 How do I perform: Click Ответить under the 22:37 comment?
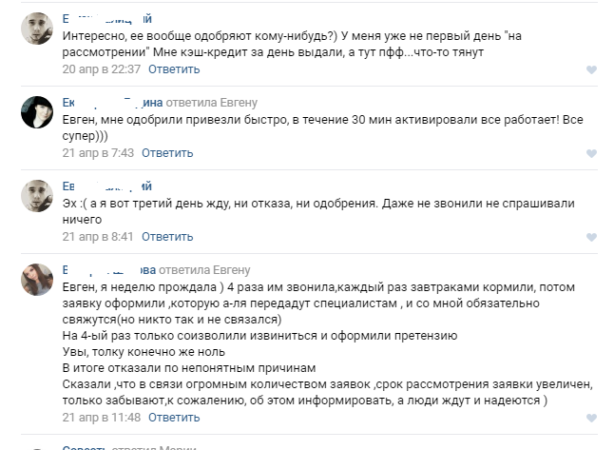click(x=174, y=69)
